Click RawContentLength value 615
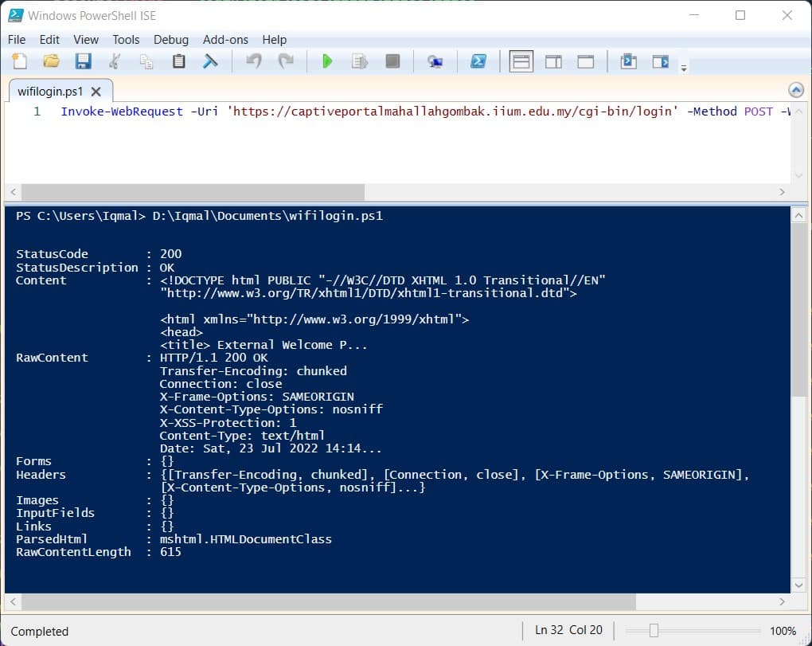 170,552
